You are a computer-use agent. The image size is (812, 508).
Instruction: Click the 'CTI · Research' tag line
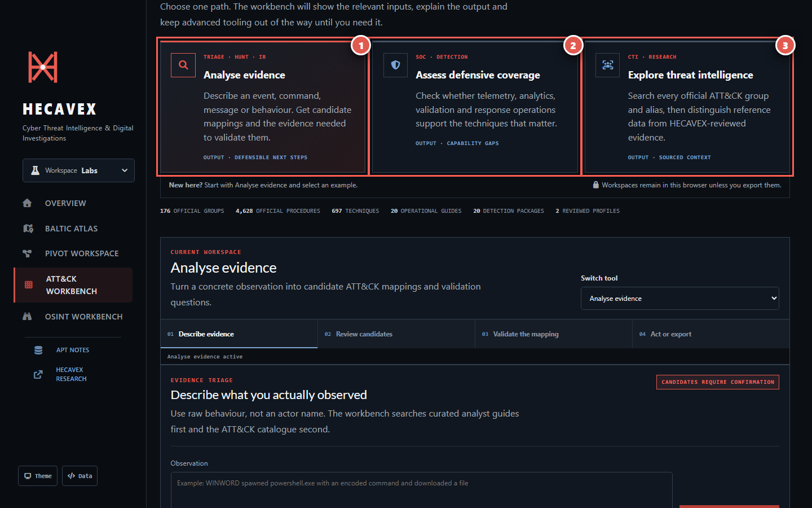(652, 57)
